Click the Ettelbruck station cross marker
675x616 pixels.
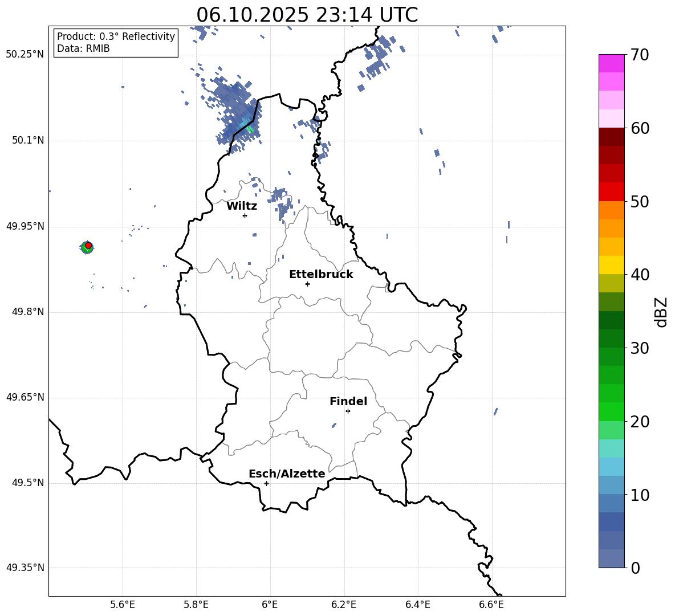tap(307, 284)
